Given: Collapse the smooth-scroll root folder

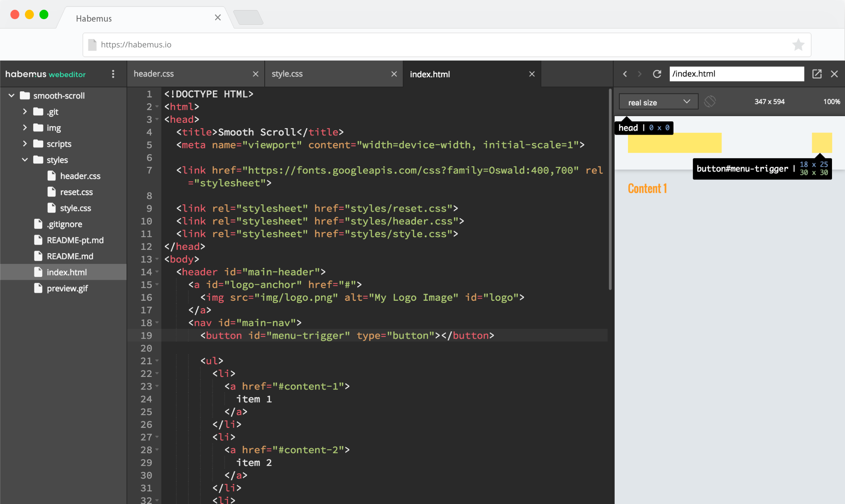Looking at the screenshot, I should tap(12, 96).
